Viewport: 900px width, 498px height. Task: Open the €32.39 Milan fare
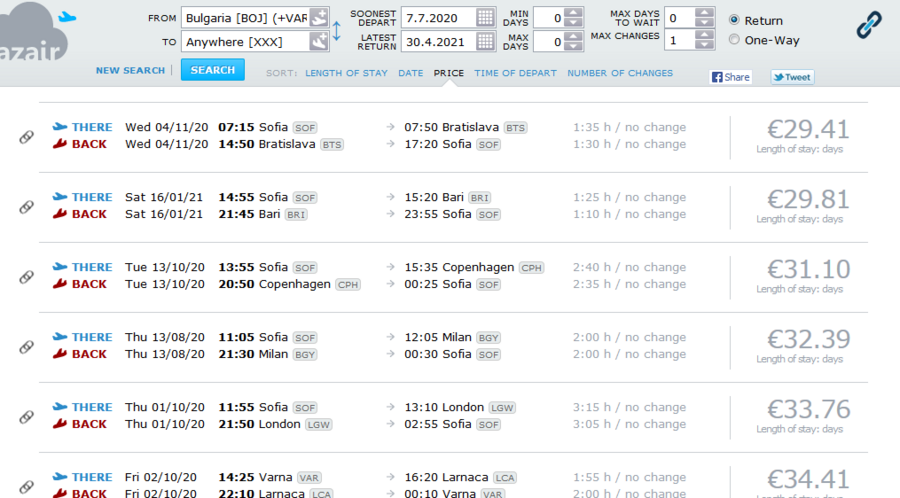(808, 339)
